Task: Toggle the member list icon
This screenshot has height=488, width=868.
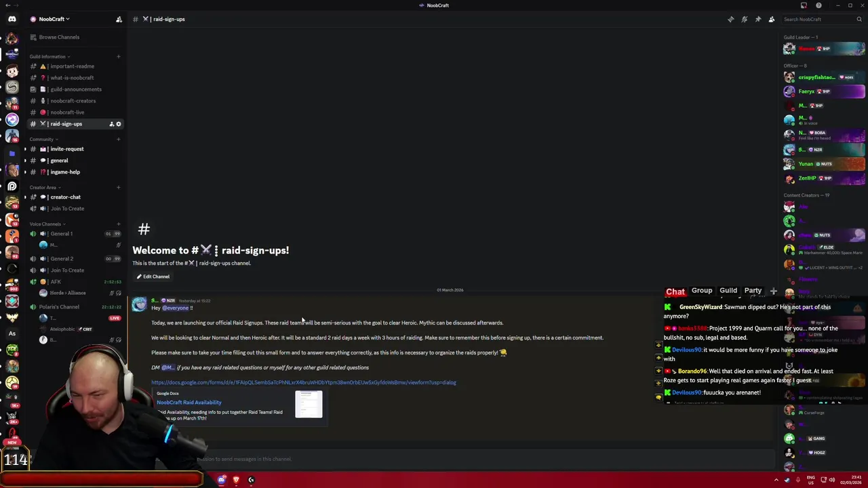Action: (771, 19)
